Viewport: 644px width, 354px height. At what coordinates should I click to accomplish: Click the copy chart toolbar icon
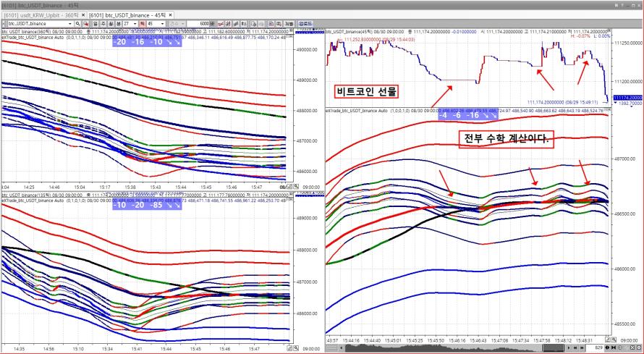pyautogui.click(x=254, y=23)
